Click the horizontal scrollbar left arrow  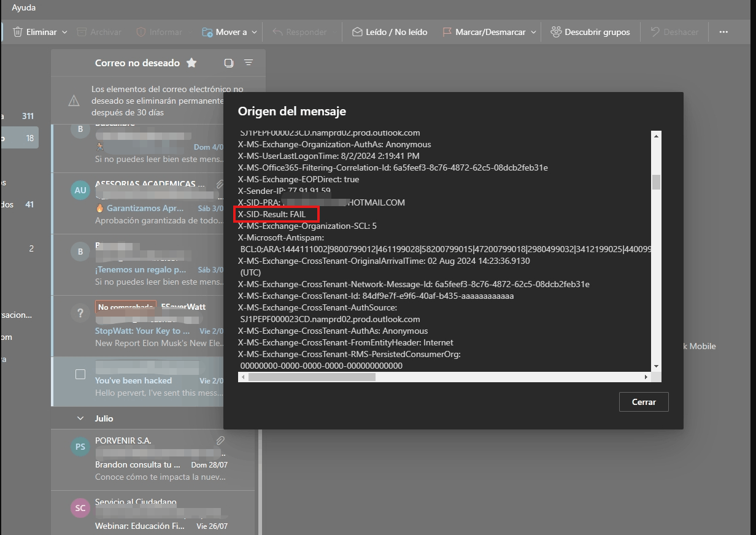point(243,377)
